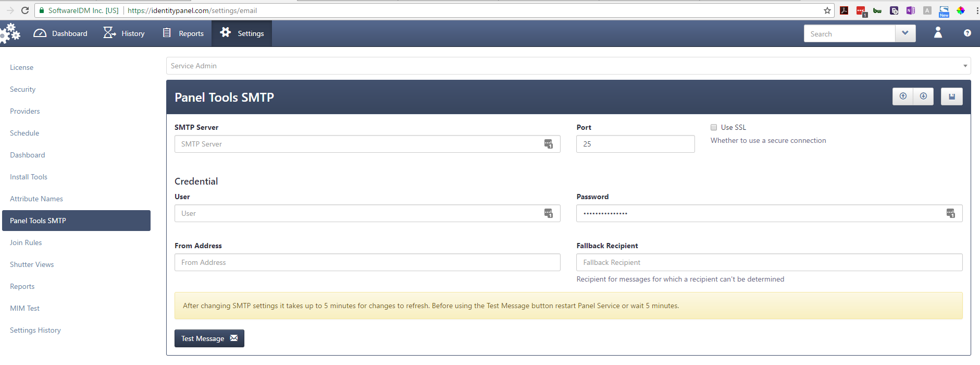980x365 pixels.
Task: Click into the Fallback Recipient field
Action: (769, 262)
